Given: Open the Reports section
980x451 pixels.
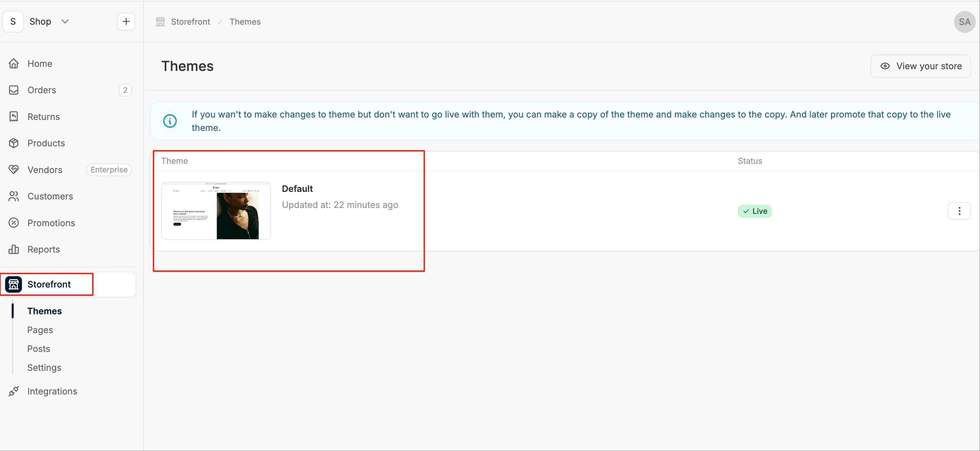Looking at the screenshot, I should point(69,250).
